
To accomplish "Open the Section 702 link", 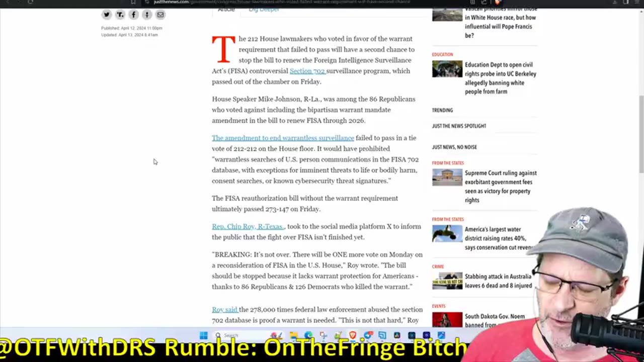I will [307, 71].
